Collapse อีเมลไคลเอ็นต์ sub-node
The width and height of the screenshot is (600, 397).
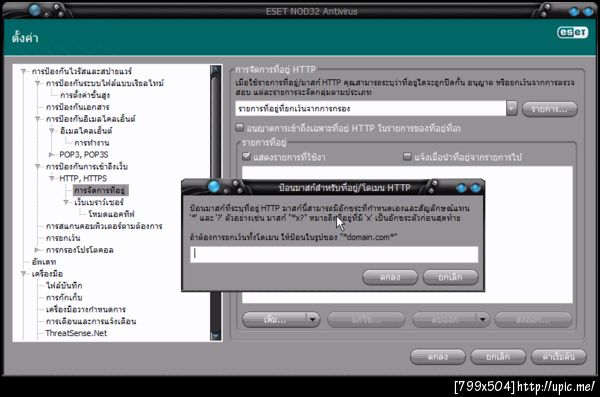tap(52, 131)
